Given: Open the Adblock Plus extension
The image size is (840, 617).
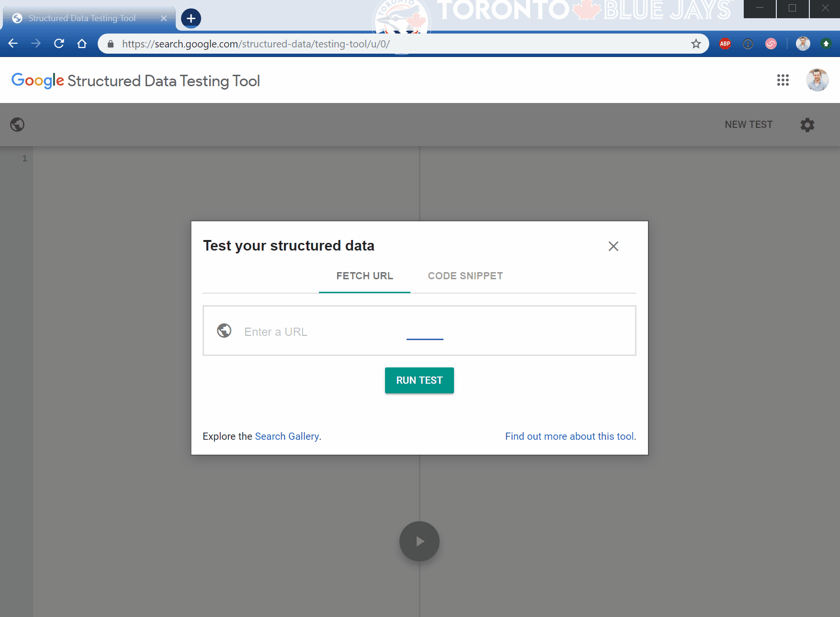Looking at the screenshot, I should [x=725, y=44].
